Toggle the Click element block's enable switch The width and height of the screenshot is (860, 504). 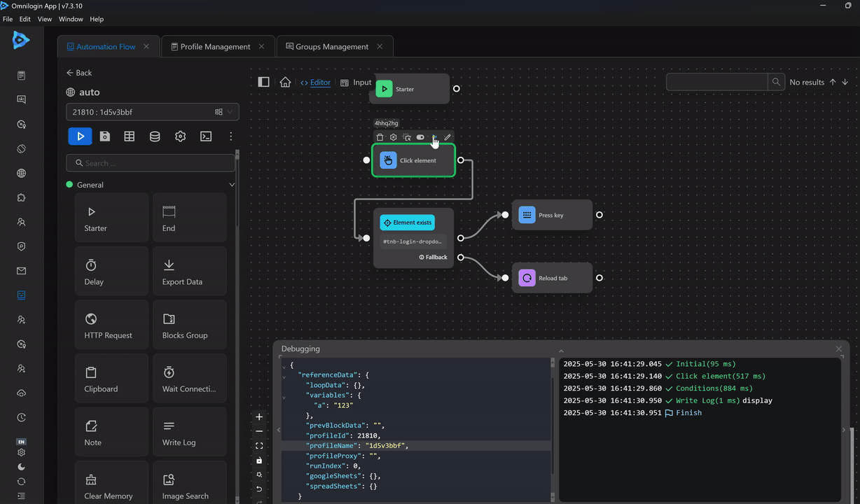(x=420, y=137)
